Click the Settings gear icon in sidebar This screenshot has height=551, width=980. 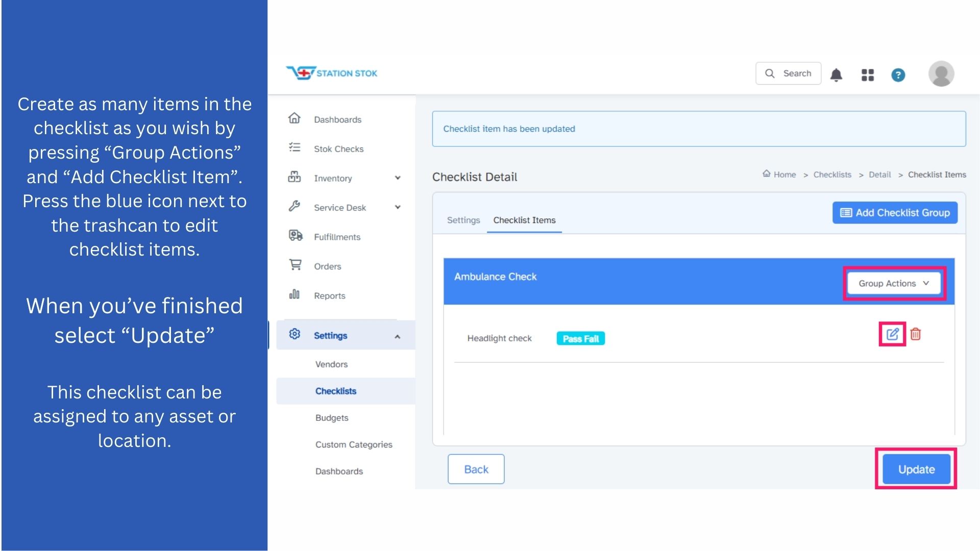point(295,334)
